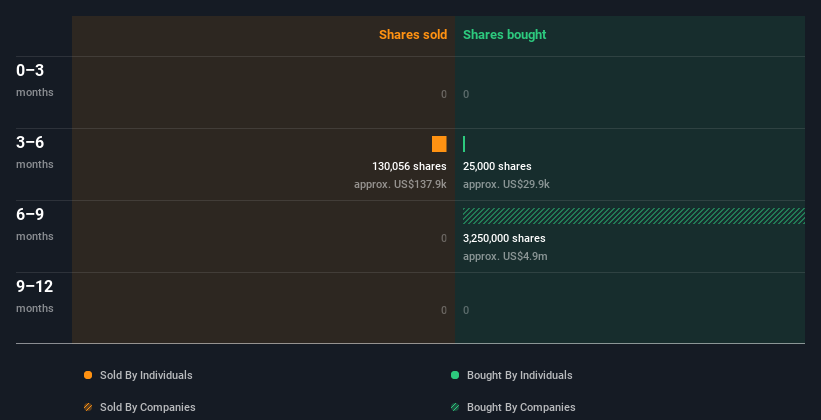This screenshot has width=821, height=420.
Task: Select the striped 6–9 months bought bar
Action: [634, 216]
